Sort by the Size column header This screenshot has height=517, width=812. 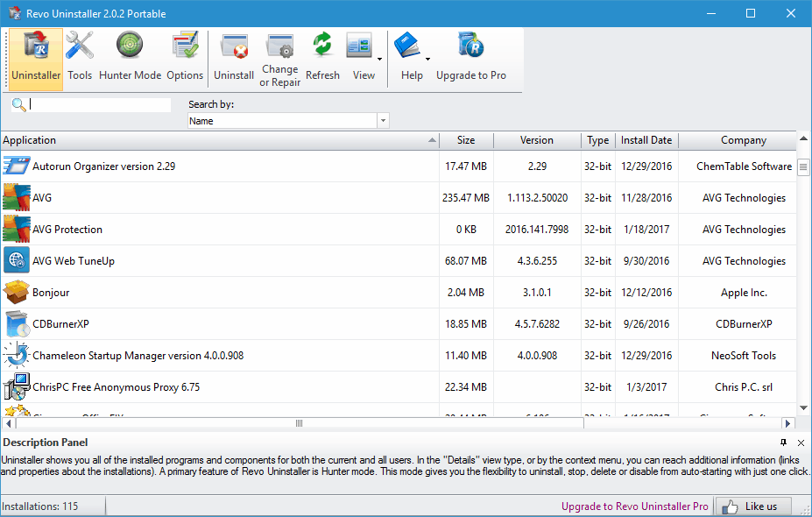(466, 140)
